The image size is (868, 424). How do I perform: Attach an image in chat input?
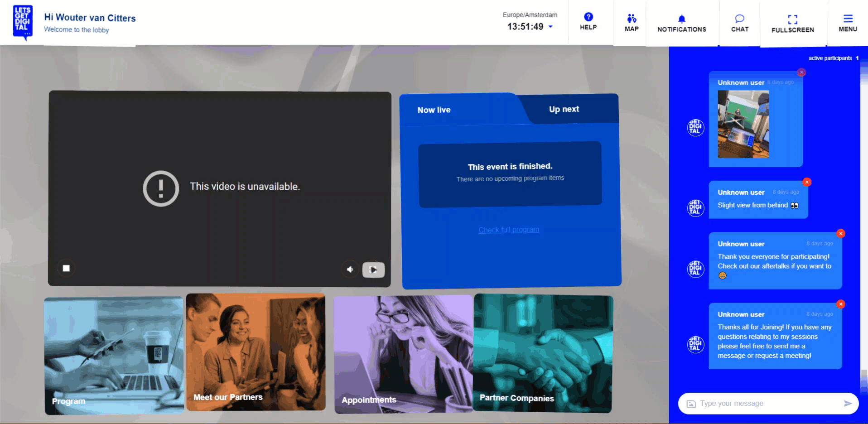(691, 404)
